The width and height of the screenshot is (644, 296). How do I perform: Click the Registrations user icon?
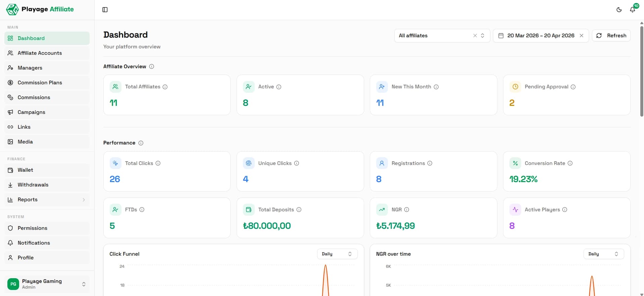[x=382, y=163]
